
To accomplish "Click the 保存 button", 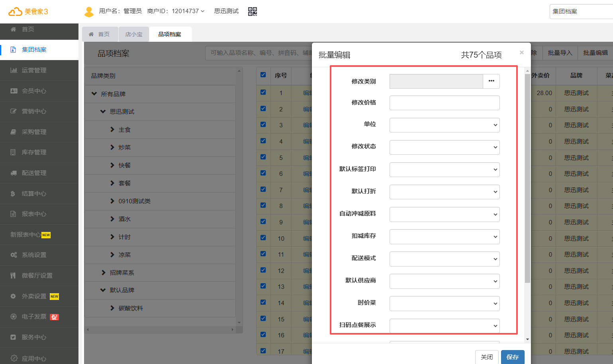I will (x=512, y=357).
